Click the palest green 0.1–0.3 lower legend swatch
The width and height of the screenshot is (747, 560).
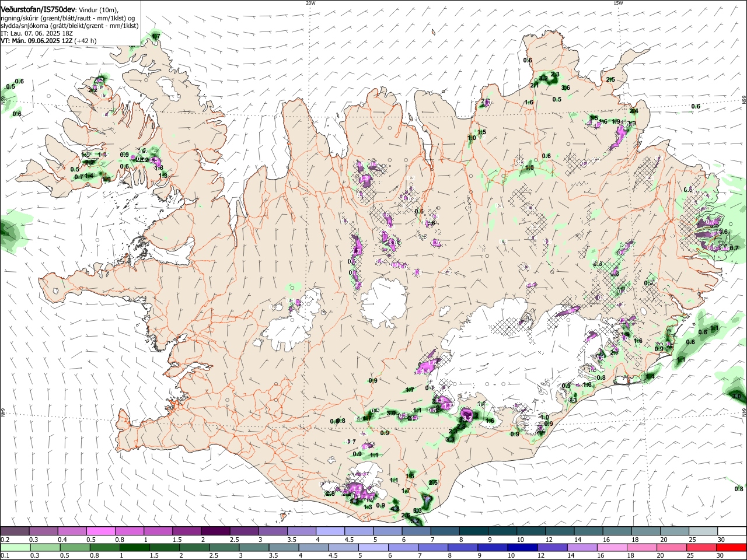16,548
